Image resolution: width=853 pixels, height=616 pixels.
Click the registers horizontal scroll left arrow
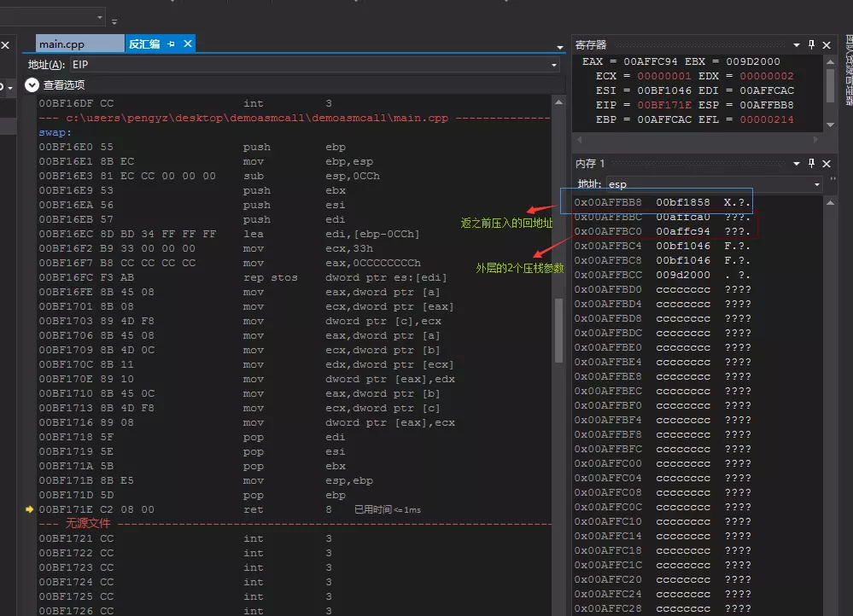pyautogui.click(x=580, y=140)
